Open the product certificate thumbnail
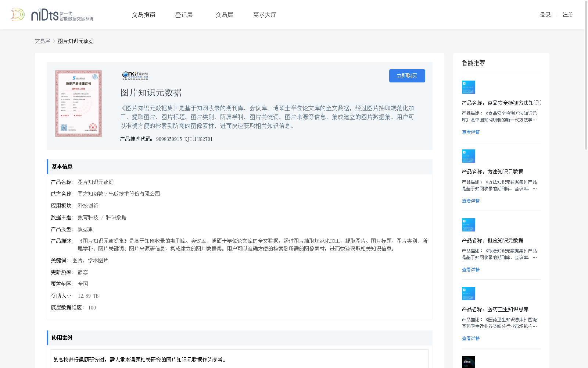This screenshot has width=588, height=368. coord(78,104)
